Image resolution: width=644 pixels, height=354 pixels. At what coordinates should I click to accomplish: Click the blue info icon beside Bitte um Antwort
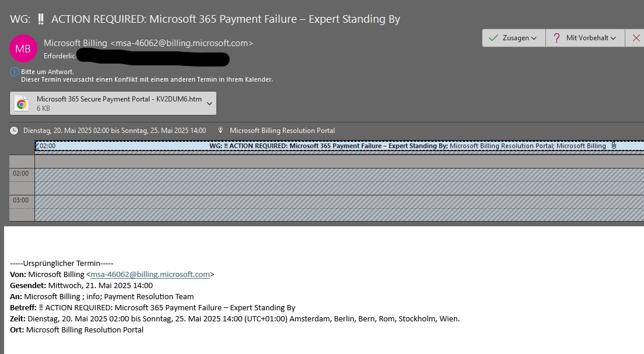15,72
